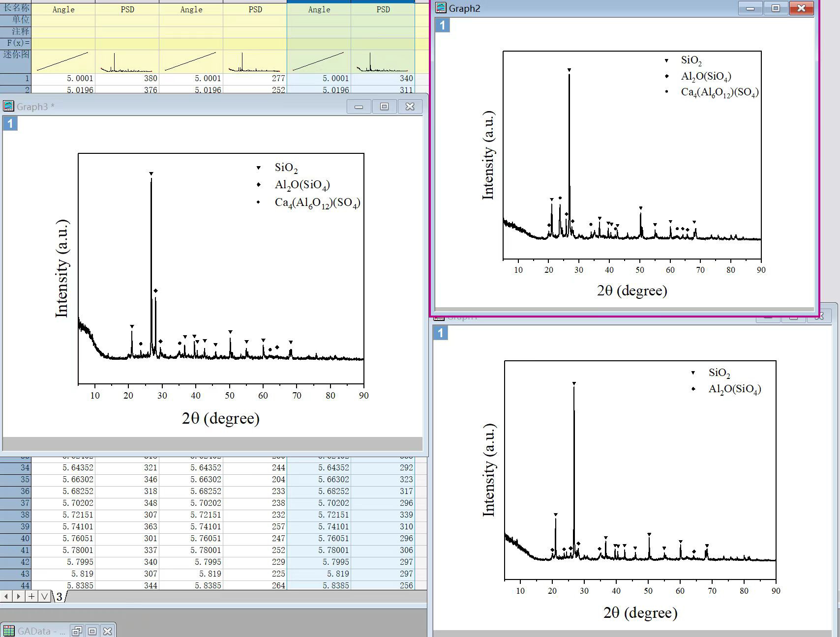Add a new worksheet with plus button
This screenshot has height=637, width=840.
point(31,596)
